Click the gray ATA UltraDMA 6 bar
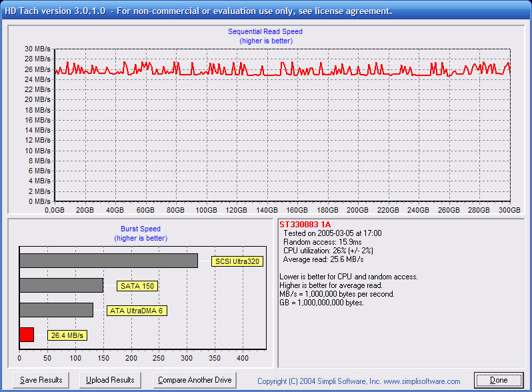The image size is (532, 392). 56,310
